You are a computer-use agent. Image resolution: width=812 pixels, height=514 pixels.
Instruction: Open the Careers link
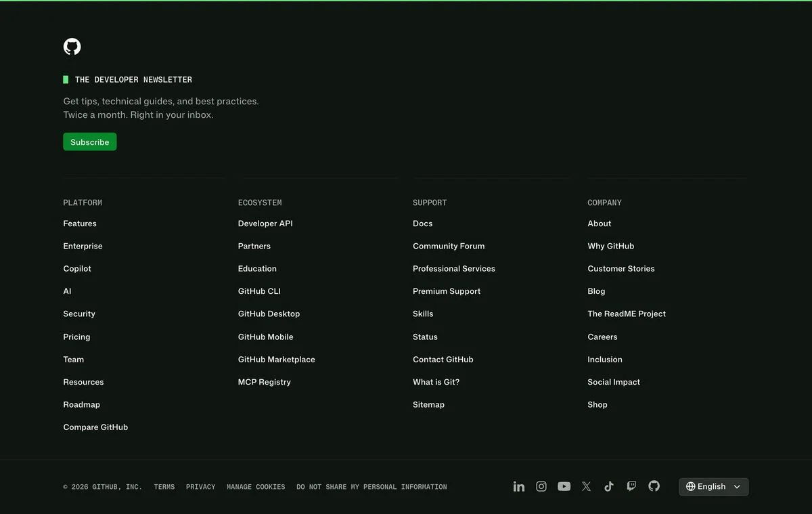(x=603, y=337)
